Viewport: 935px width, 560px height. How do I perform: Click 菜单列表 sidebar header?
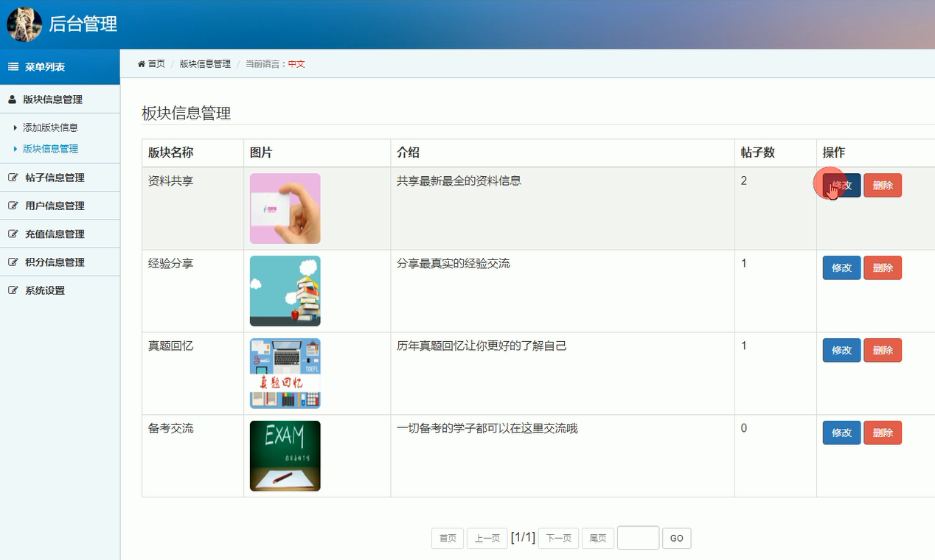point(60,67)
